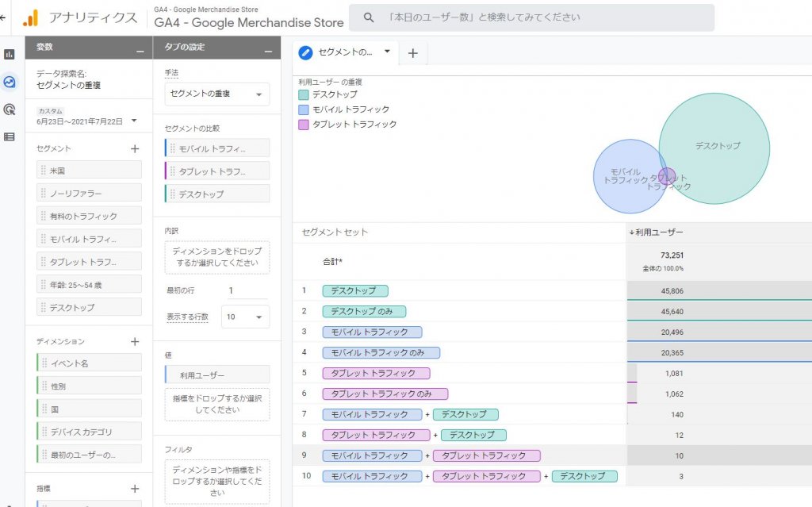Focus the 「本日のユーザー数」 search box
Viewport: 812px width, 507px height.
tap(531, 17)
